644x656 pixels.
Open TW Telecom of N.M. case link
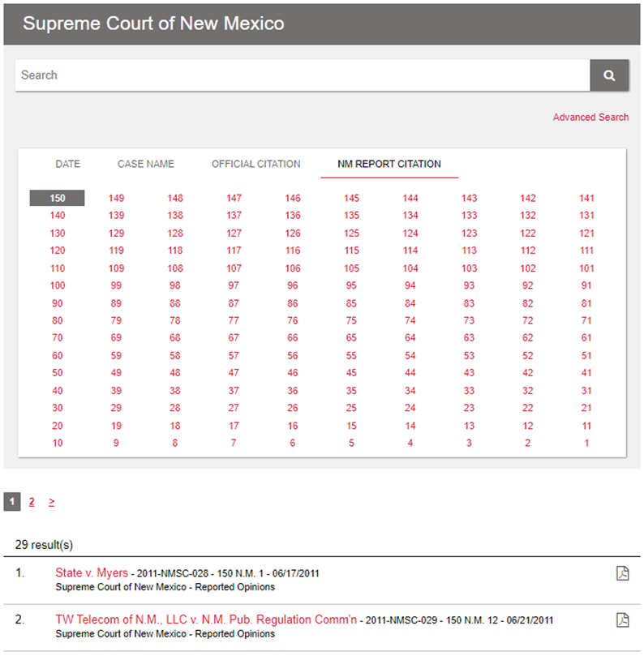[x=206, y=620]
